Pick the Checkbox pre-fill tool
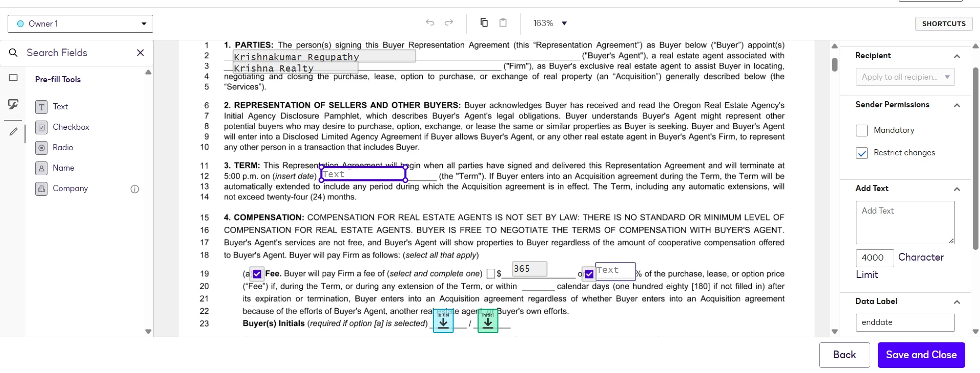Screen dimensions: 980x373 point(62,127)
